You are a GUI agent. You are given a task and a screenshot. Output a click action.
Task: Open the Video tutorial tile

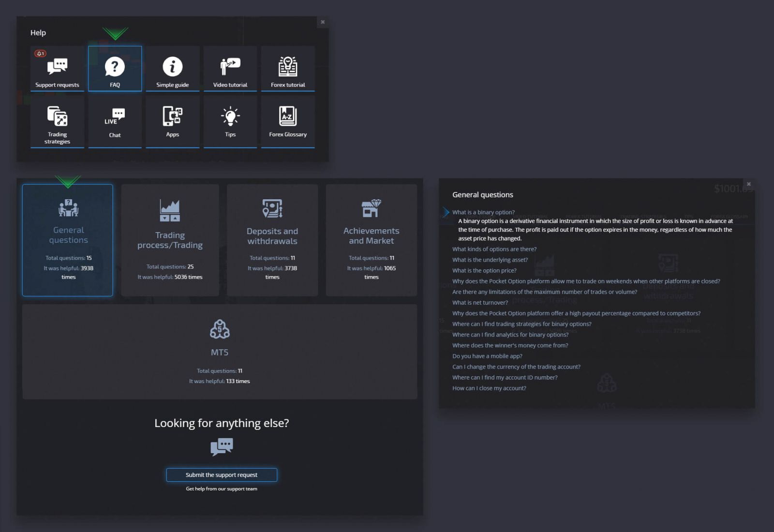230,68
